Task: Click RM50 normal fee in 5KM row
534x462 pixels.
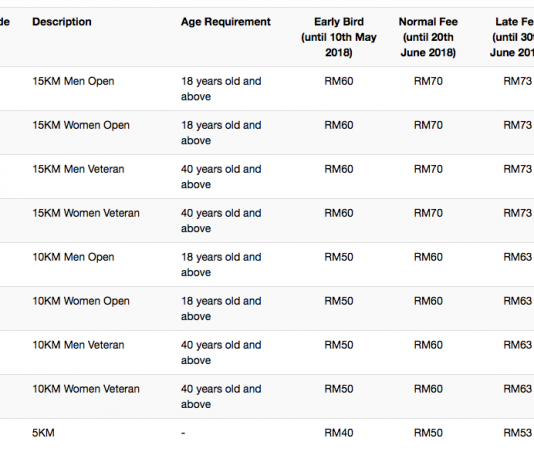Action: 428,433
